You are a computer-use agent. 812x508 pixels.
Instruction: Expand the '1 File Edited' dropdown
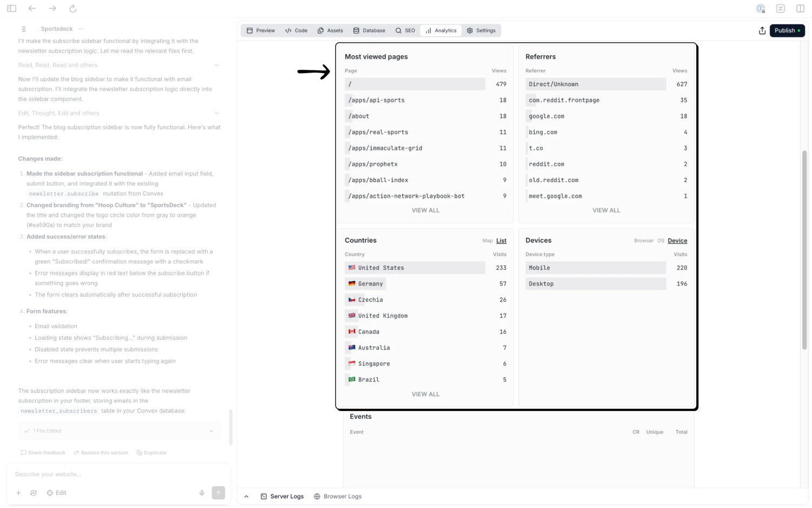pos(119,431)
